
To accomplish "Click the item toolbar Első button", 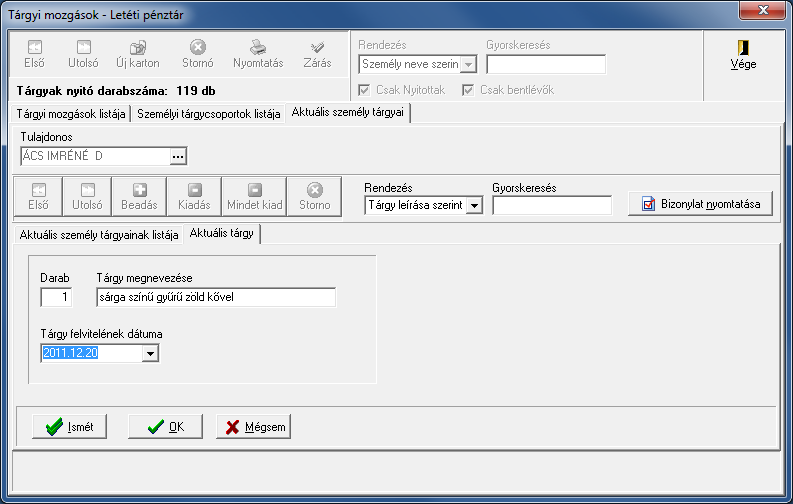I will point(38,197).
